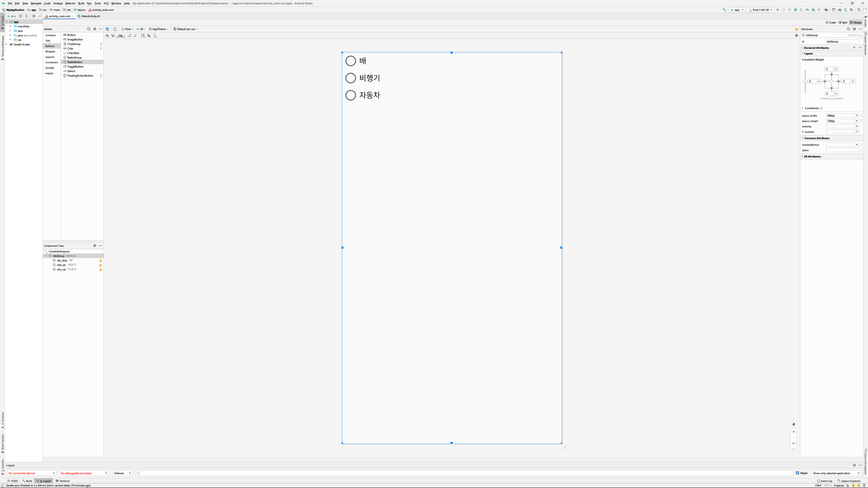Image resolution: width=868 pixels, height=488 pixels.
Task: Select the design surface layers icon
Action: tap(107, 29)
